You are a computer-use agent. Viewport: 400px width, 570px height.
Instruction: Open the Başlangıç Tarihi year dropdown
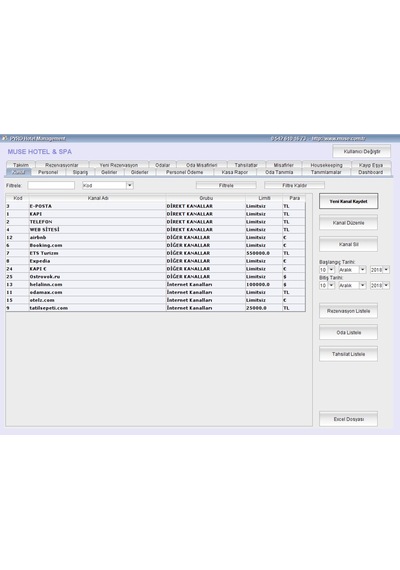click(x=386, y=270)
